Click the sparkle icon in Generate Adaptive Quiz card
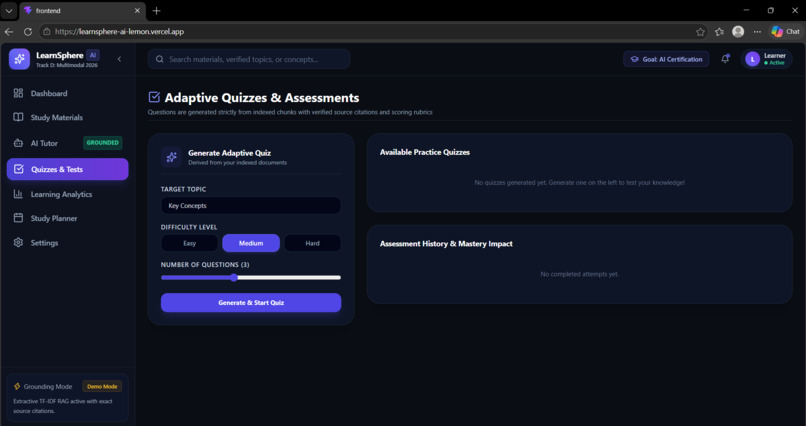The height and width of the screenshot is (426, 806). pos(172,157)
